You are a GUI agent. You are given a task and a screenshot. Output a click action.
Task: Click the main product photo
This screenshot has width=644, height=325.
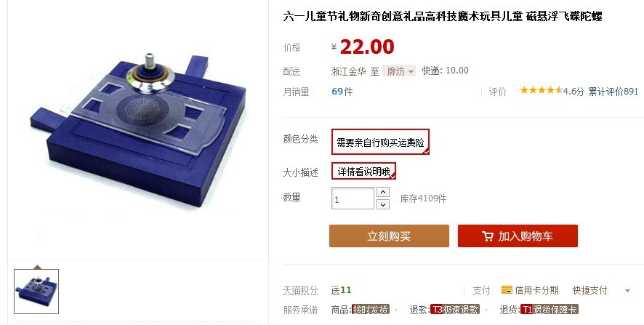(x=137, y=129)
